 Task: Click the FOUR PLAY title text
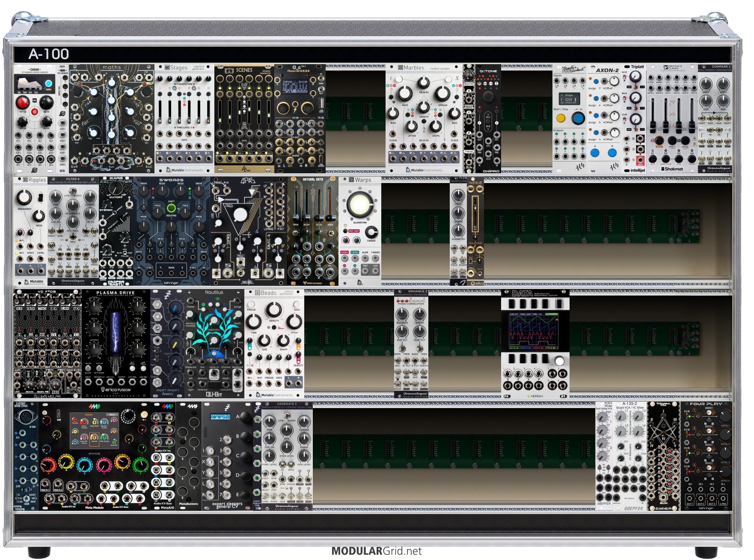pos(706,404)
